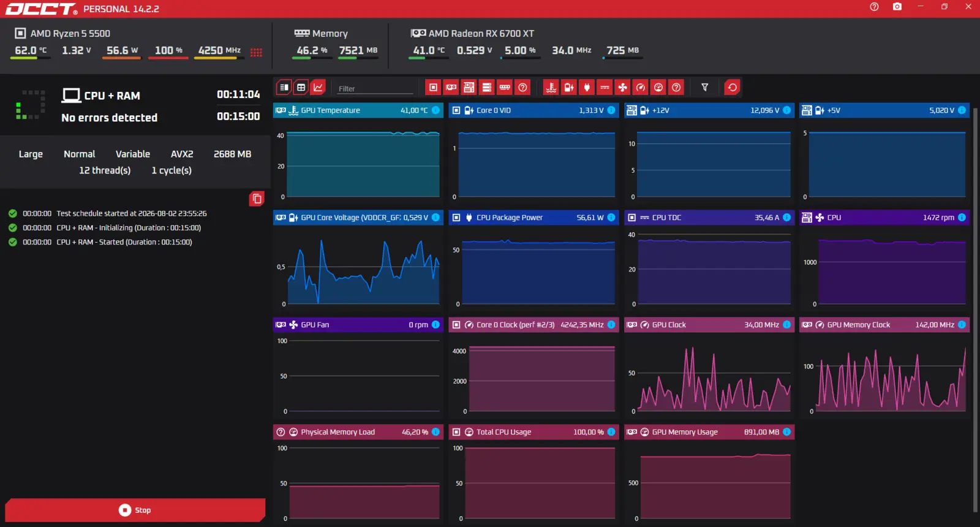
Task: Stop the running CPU + RAM test
Action: pyautogui.click(x=135, y=510)
